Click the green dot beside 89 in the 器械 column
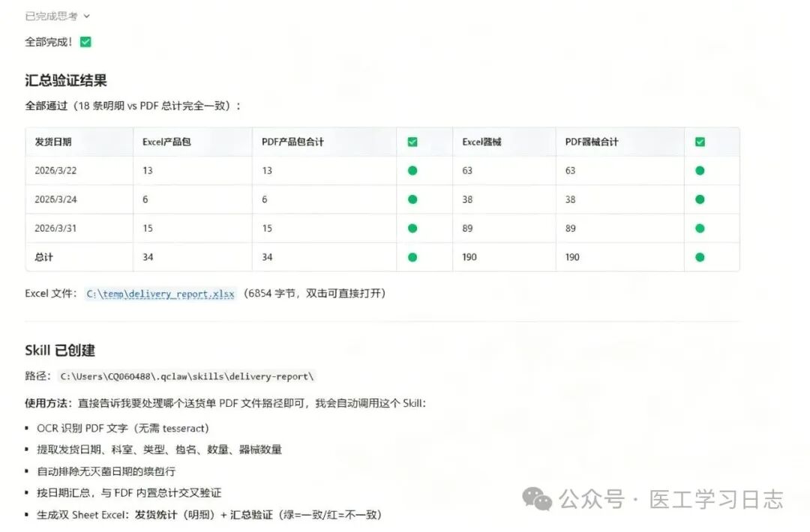This screenshot has height=532, width=810. tap(700, 228)
